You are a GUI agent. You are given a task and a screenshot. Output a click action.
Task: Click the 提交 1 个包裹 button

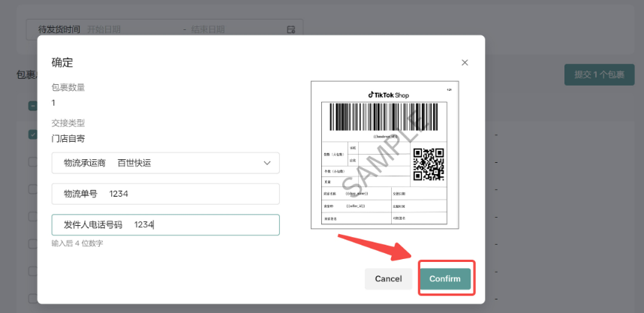599,74
